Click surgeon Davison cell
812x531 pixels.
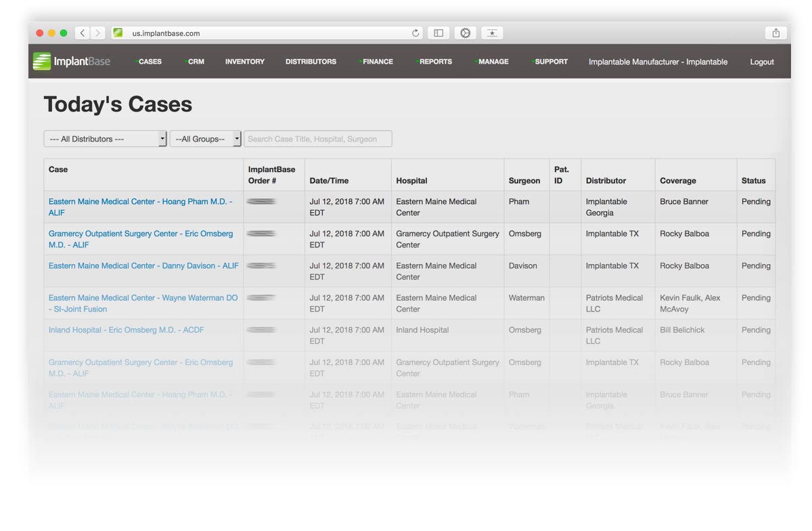(x=523, y=266)
